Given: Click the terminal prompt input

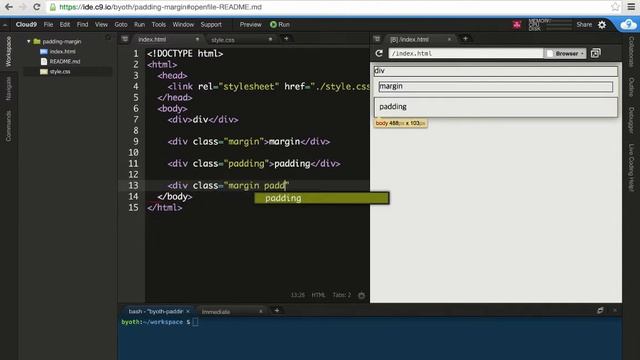Looking at the screenshot, I should point(196,322).
